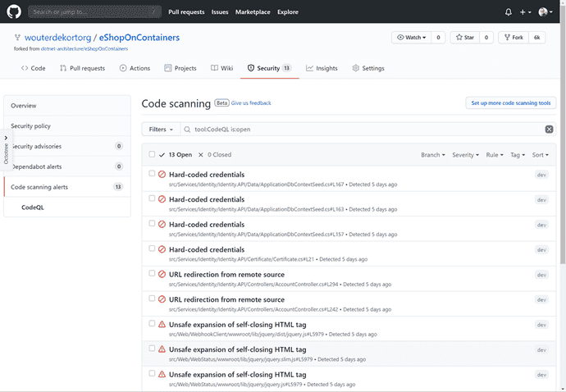Show 13 Open alerts
The width and height of the screenshot is (566, 392).
176,155
